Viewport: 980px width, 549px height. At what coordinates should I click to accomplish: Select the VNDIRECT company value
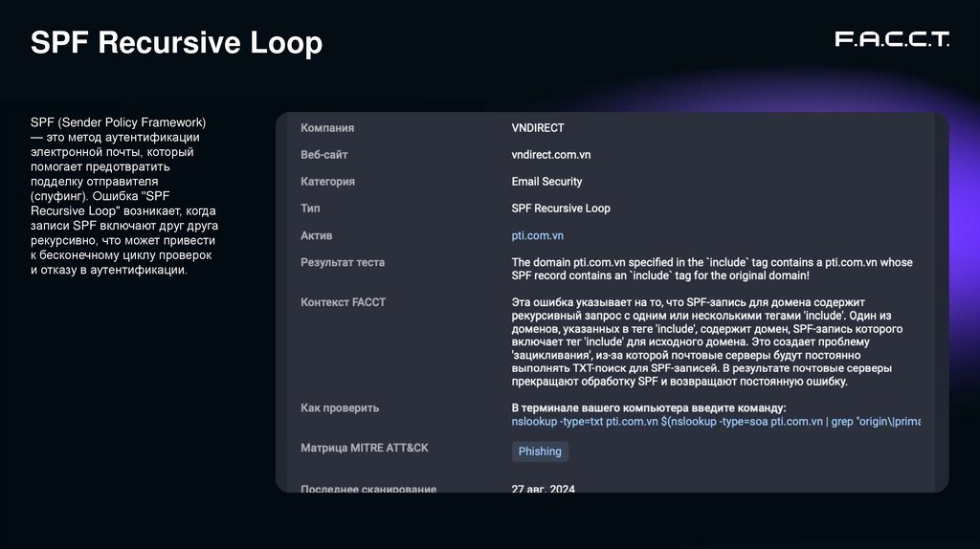click(538, 128)
